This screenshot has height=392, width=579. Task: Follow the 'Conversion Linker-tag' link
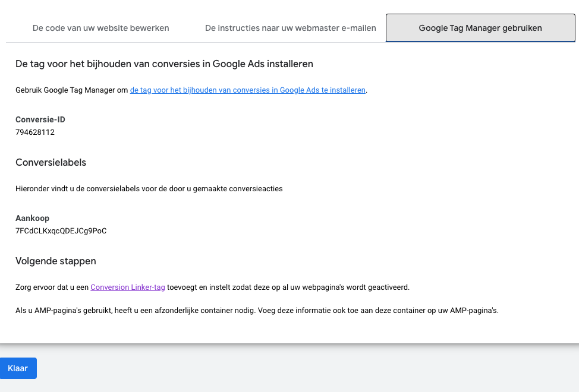pos(127,287)
